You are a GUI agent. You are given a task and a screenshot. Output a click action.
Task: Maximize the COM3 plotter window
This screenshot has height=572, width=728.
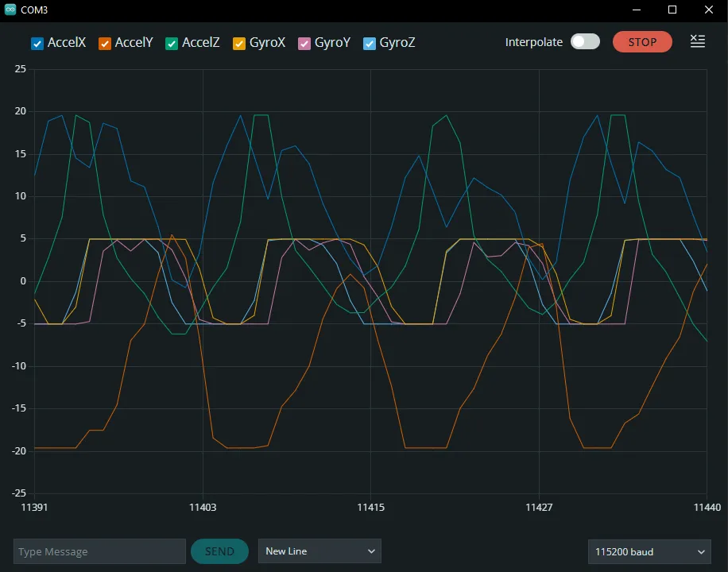672,10
